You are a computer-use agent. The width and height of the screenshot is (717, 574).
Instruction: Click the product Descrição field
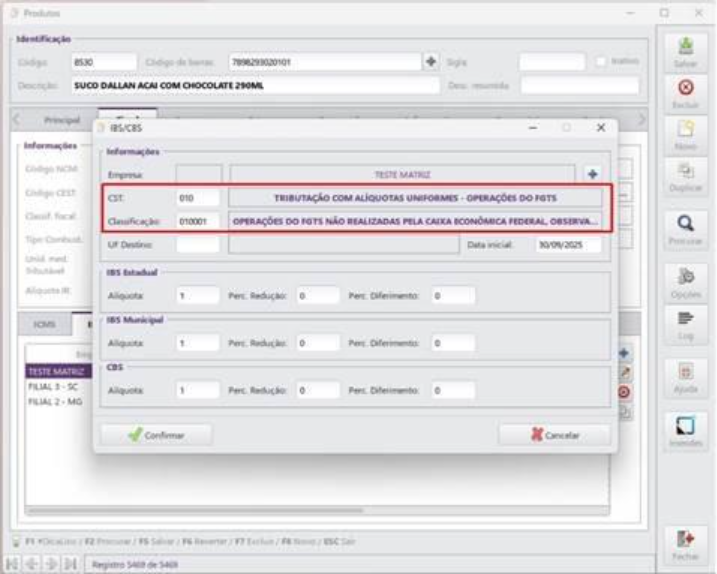pyautogui.click(x=255, y=86)
